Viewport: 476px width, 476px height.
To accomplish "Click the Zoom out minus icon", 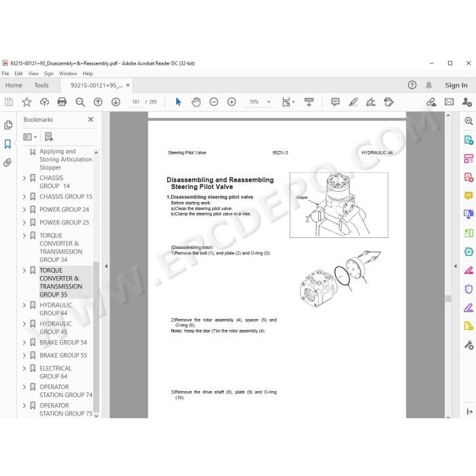I will tap(214, 102).
